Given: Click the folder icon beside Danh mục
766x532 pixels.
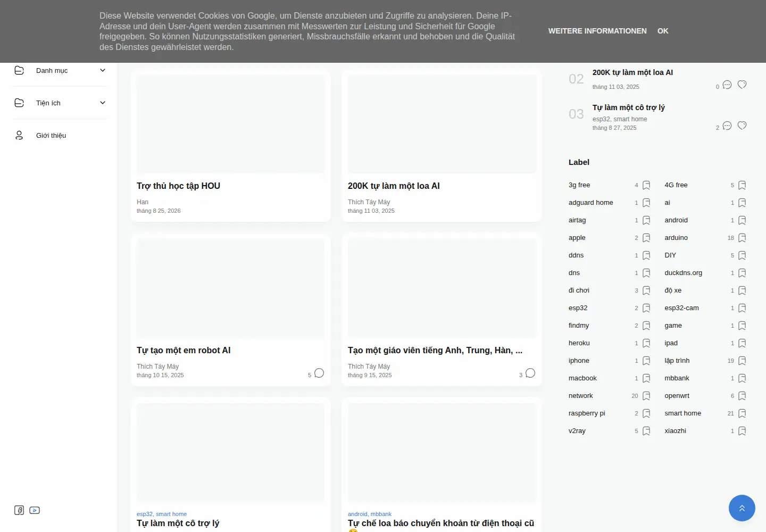Looking at the screenshot, I should tap(19, 70).
